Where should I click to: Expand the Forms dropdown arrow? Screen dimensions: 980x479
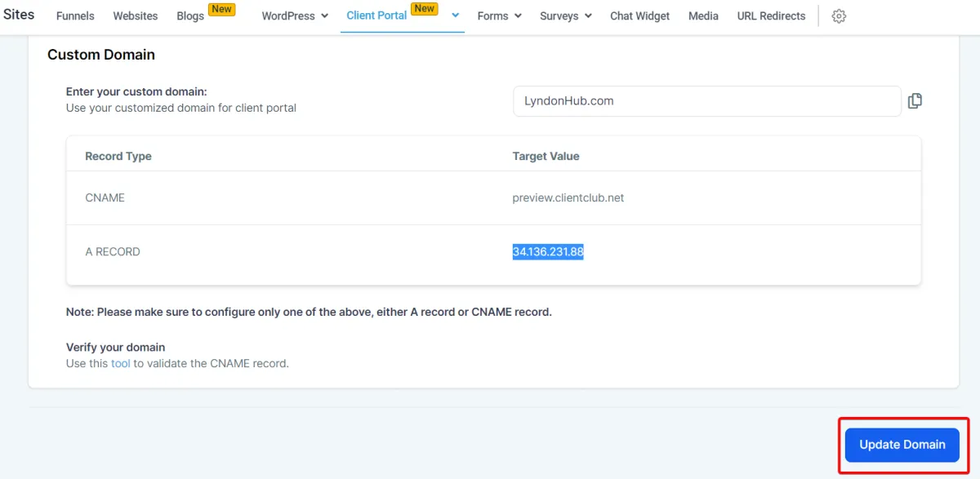[518, 16]
